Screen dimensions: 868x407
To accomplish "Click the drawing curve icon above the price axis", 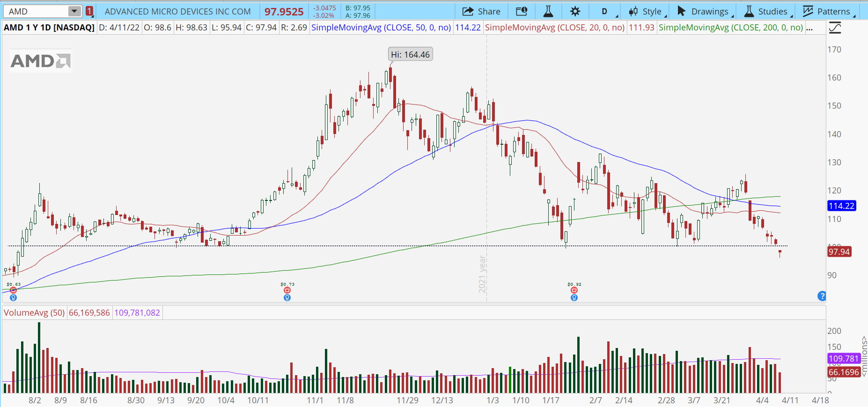I will [835, 28].
